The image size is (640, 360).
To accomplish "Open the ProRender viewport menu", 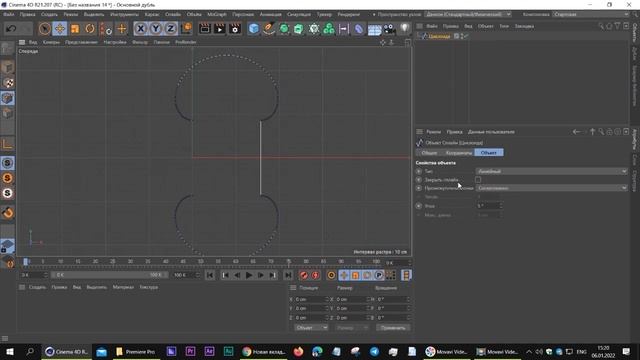I will (x=186, y=42).
